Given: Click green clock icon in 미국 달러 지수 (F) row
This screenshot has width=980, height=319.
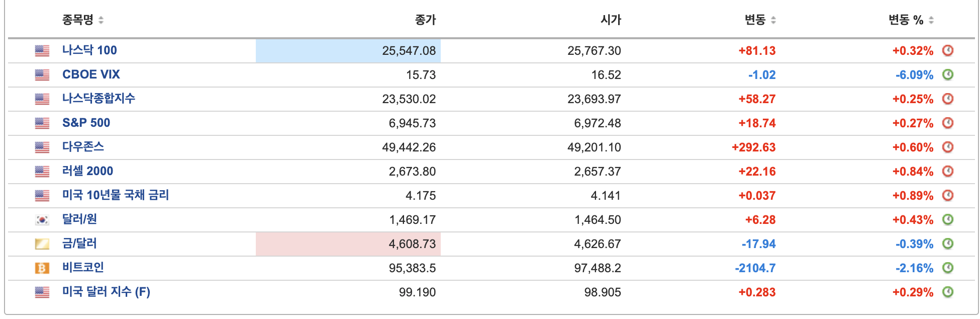Looking at the screenshot, I should pyautogui.click(x=948, y=292).
